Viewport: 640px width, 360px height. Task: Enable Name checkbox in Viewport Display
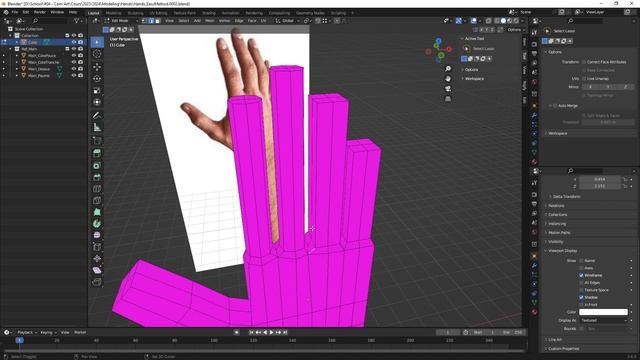[x=581, y=260]
